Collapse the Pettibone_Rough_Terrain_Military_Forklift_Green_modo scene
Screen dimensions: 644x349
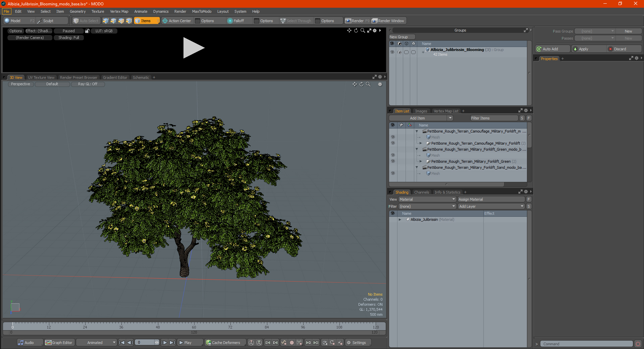417,149
